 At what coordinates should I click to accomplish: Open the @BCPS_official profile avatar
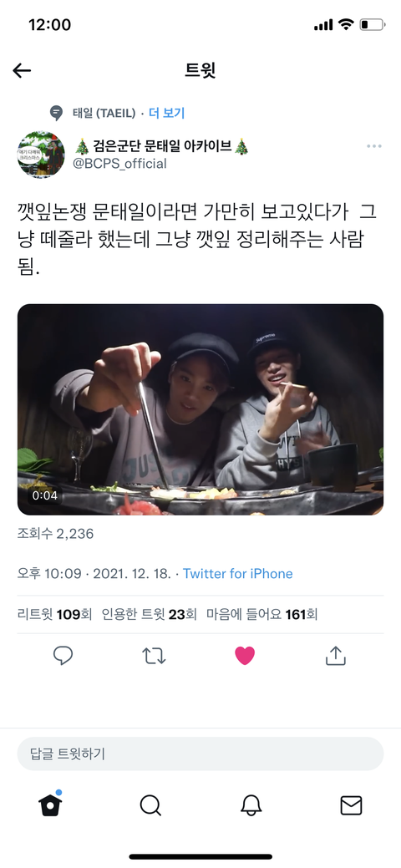coord(41,155)
